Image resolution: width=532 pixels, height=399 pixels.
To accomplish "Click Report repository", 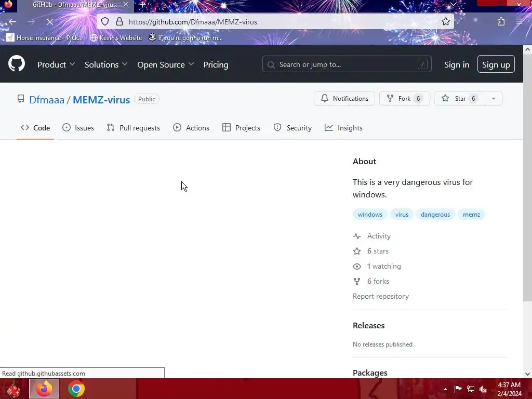I will (381, 296).
